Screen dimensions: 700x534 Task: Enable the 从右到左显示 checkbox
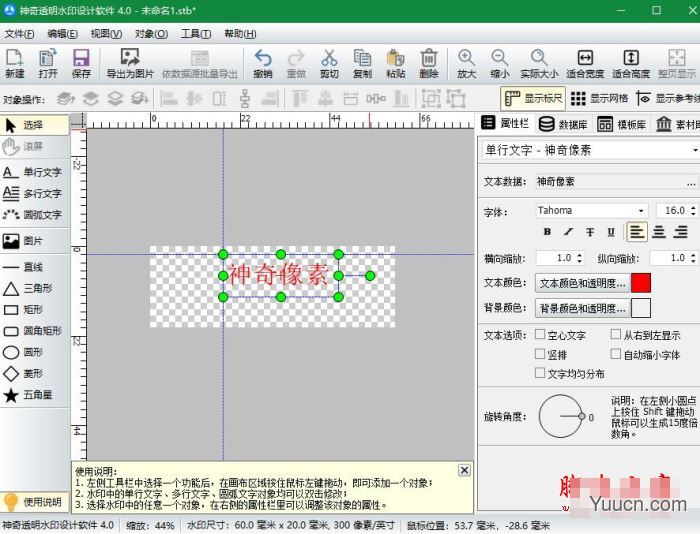point(616,334)
